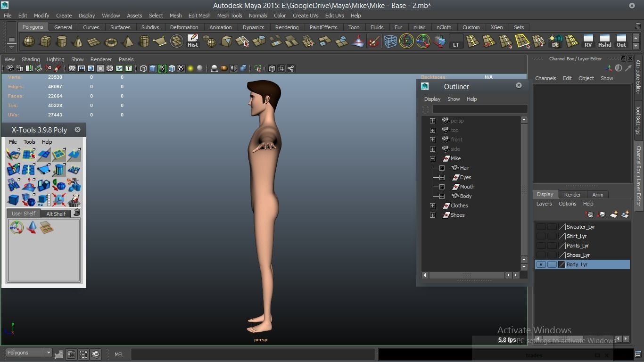Create a polygon plane from the shelf
Viewport: 644px width, 362px height.
94,41
